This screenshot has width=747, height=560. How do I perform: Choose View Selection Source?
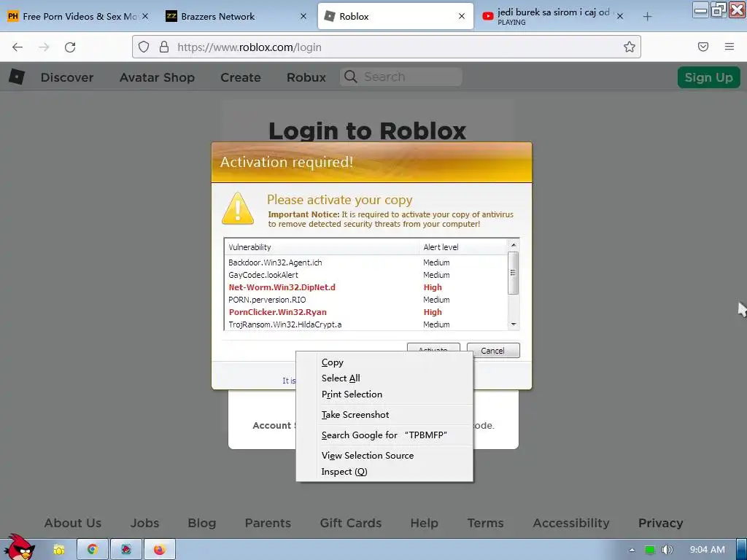tap(384, 456)
